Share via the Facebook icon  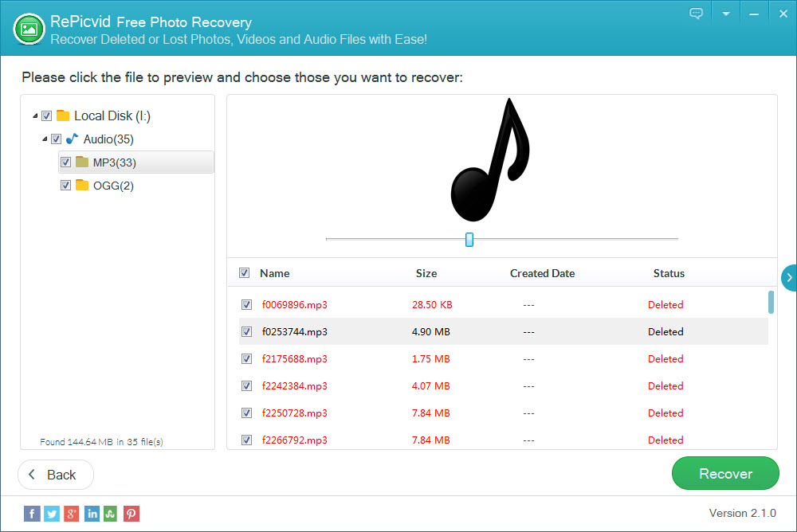(32, 514)
